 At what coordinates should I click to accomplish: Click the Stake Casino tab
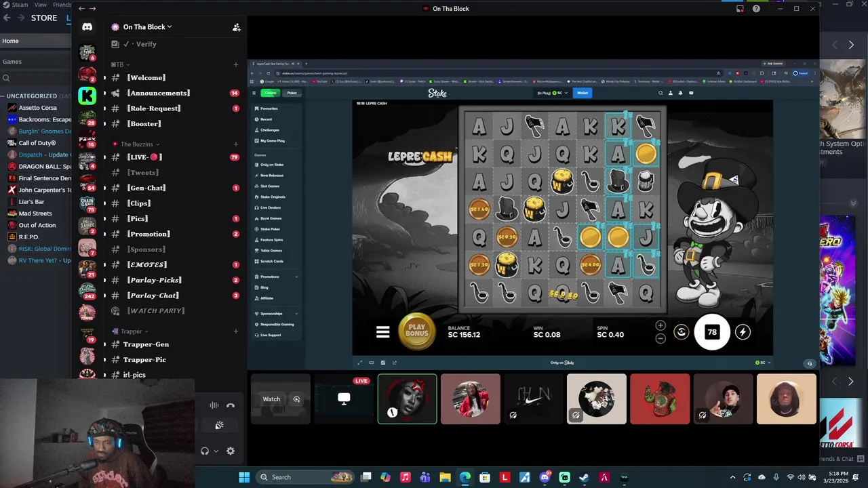click(x=271, y=93)
